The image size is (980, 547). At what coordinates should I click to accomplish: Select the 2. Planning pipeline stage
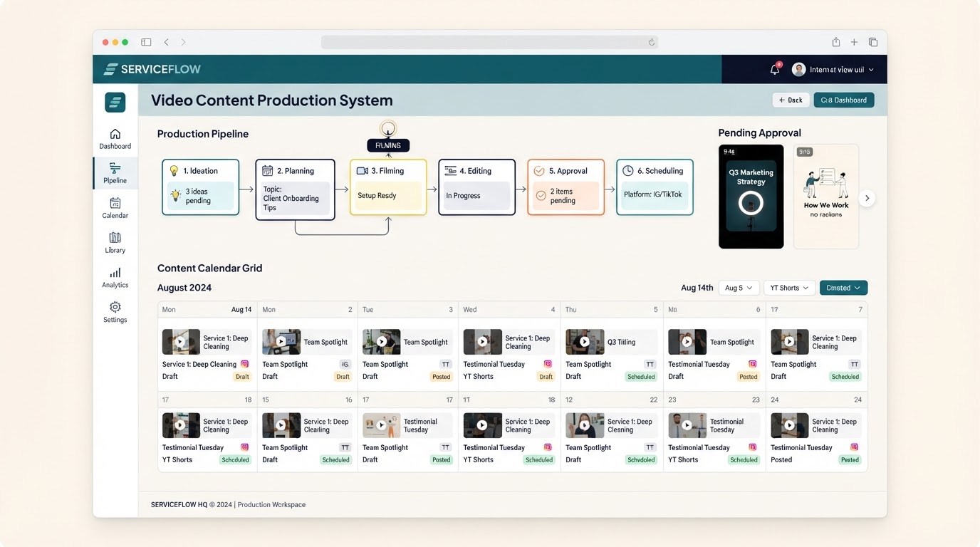click(x=295, y=189)
